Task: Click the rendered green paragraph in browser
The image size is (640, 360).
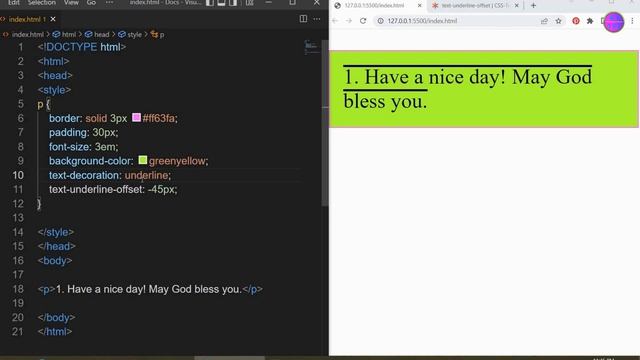Action: (484, 89)
